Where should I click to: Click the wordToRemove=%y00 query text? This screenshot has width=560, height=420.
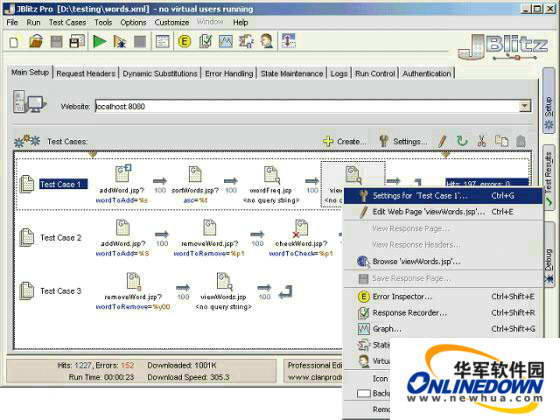click(133, 306)
